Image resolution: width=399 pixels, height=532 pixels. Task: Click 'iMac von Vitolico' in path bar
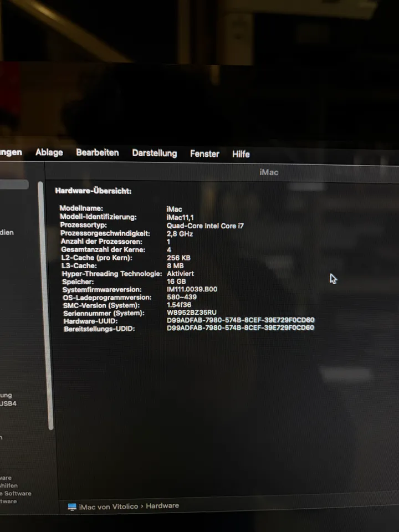tap(109, 507)
